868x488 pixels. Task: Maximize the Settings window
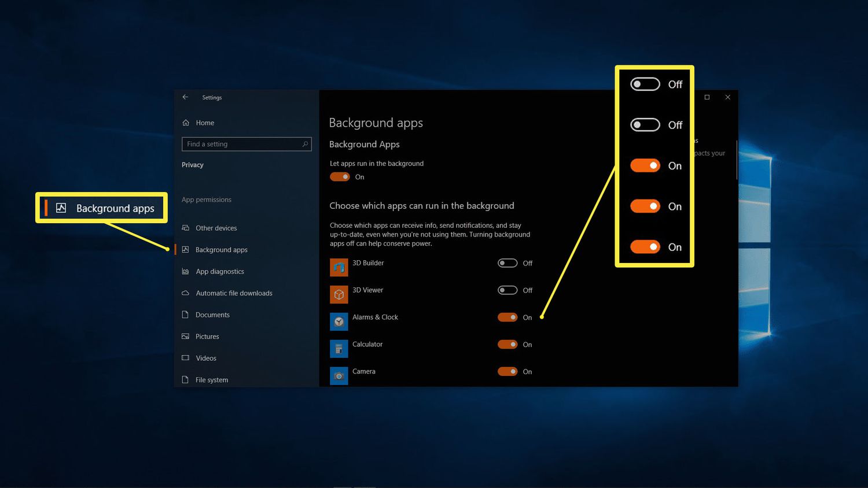click(707, 97)
